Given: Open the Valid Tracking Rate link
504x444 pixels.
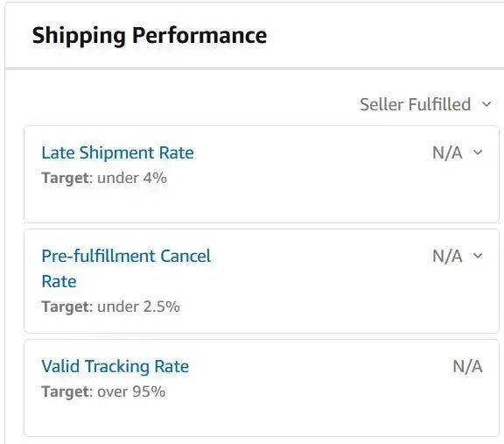Looking at the screenshot, I should pyautogui.click(x=115, y=366).
